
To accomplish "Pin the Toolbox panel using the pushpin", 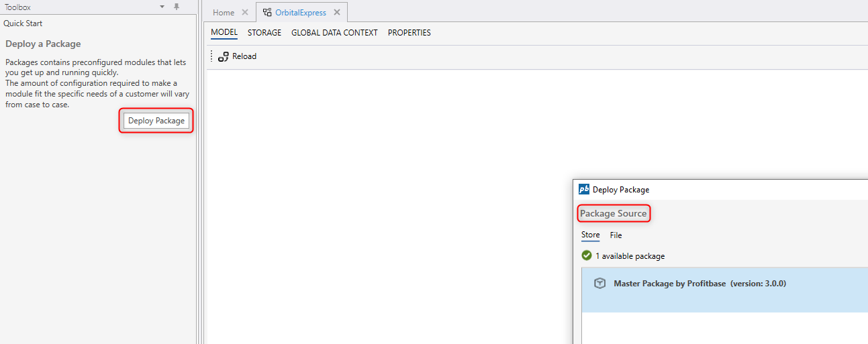I will pyautogui.click(x=177, y=7).
